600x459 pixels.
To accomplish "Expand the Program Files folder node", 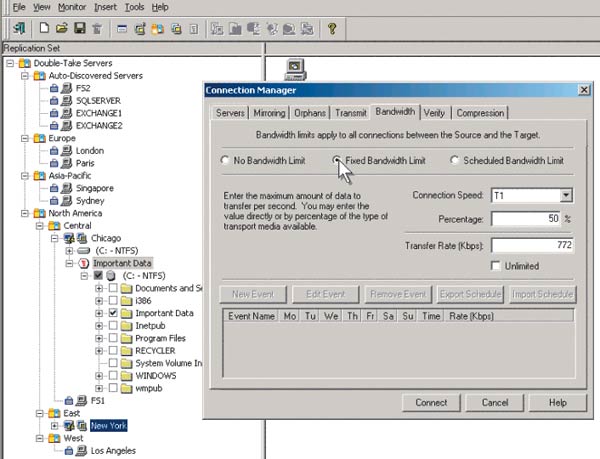I will point(99,338).
